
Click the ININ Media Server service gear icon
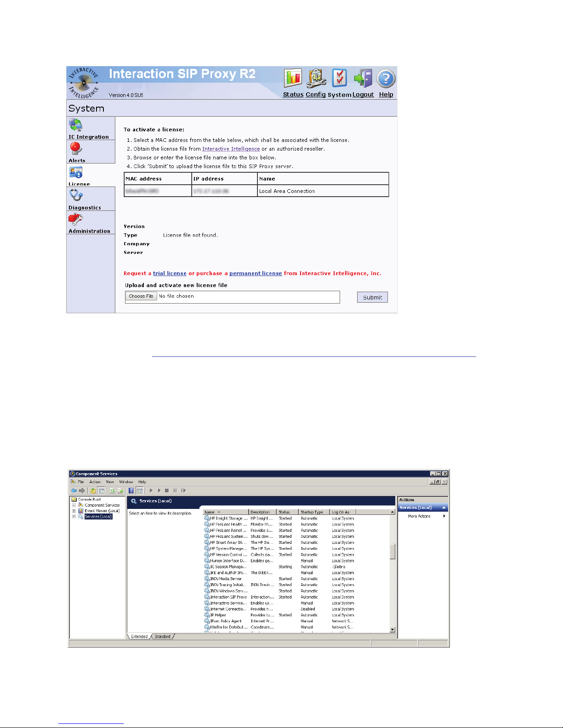tap(207, 579)
